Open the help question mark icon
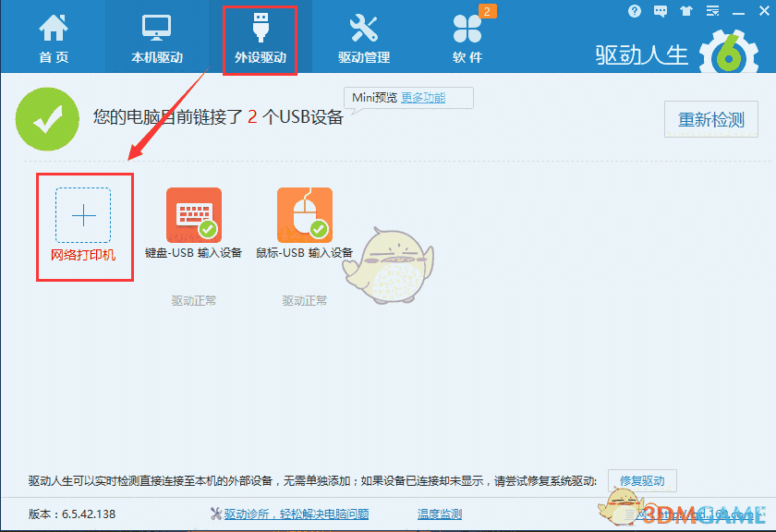 (634, 11)
